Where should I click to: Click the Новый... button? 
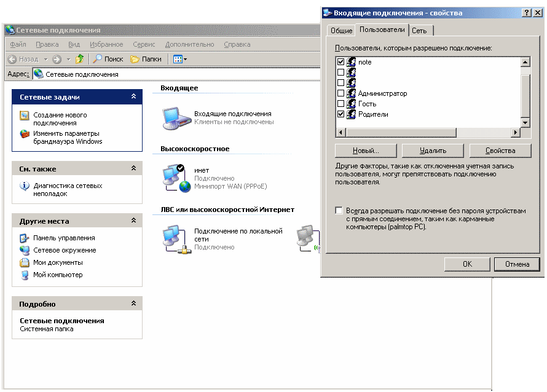(x=366, y=151)
